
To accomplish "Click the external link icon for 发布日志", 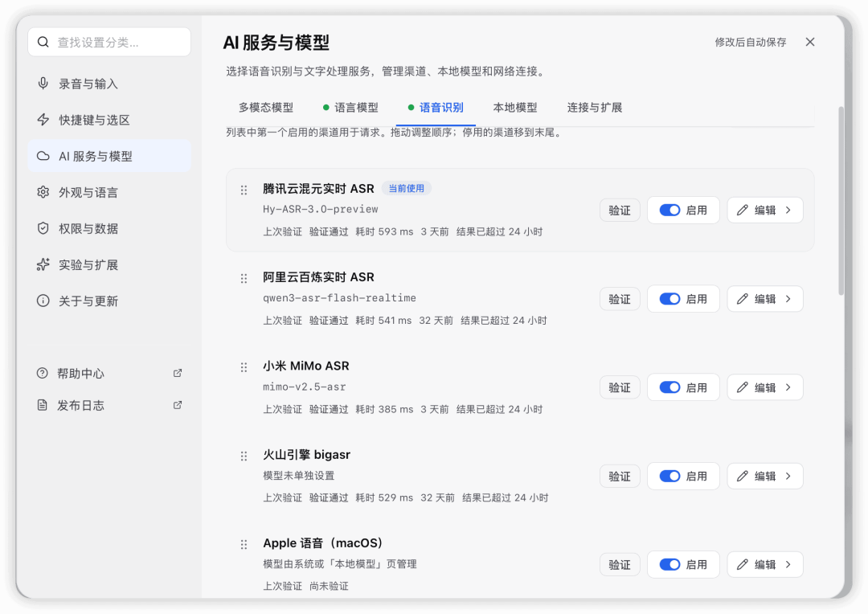I will click(178, 405).
